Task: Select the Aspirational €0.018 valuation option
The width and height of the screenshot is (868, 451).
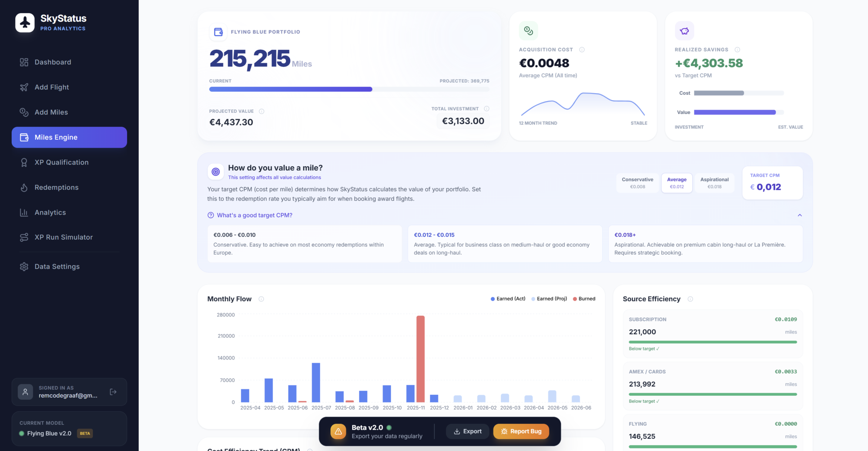Action: [x=714, y=183]
